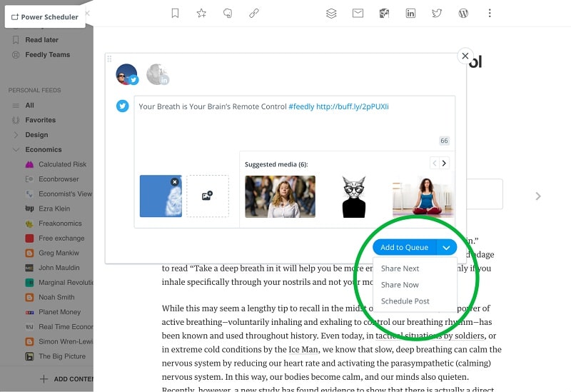Select Share Next from dropdown

400,268
